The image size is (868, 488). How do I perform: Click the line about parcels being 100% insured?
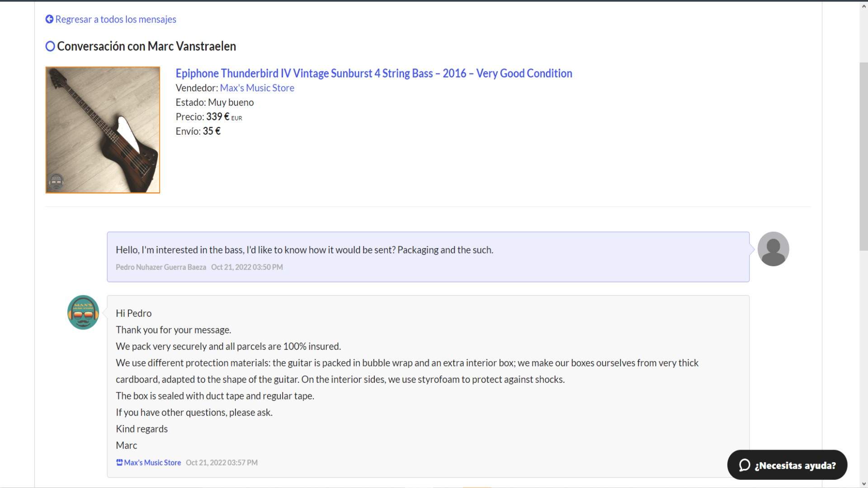tap(228, 346)
